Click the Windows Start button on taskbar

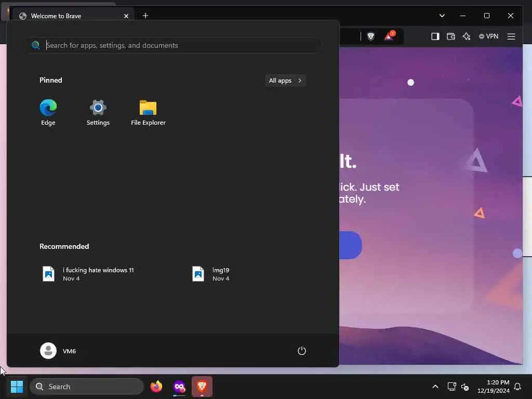click(17, 387)
